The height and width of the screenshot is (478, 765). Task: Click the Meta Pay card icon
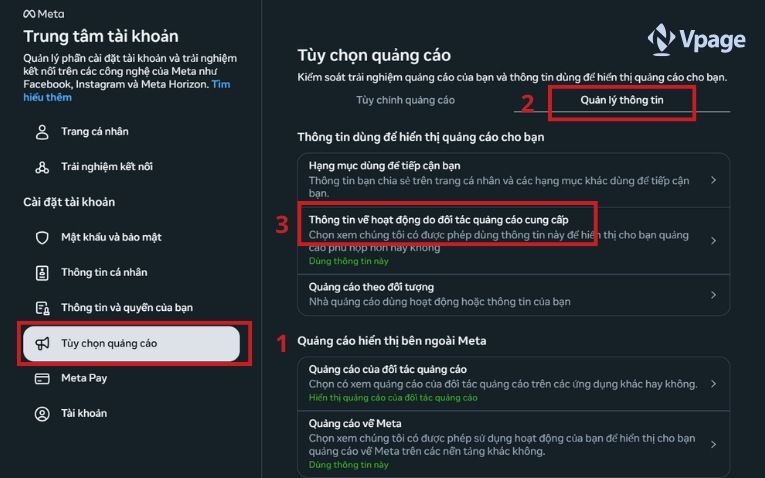coord(42,378)
